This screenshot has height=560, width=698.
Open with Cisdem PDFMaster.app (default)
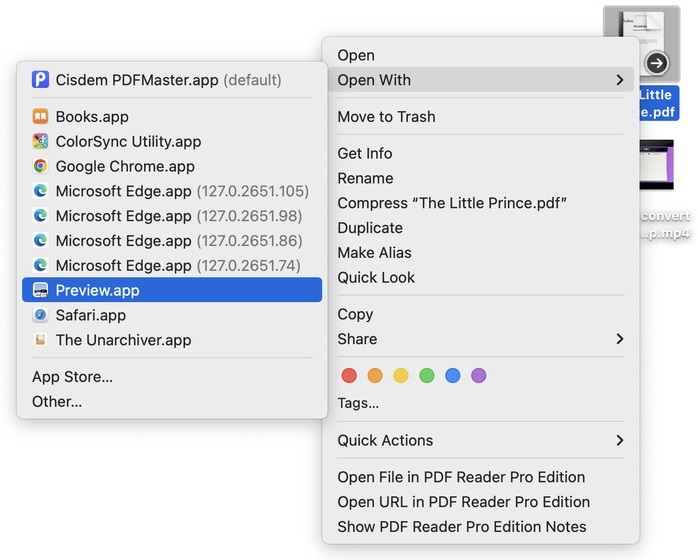(172, 80)
